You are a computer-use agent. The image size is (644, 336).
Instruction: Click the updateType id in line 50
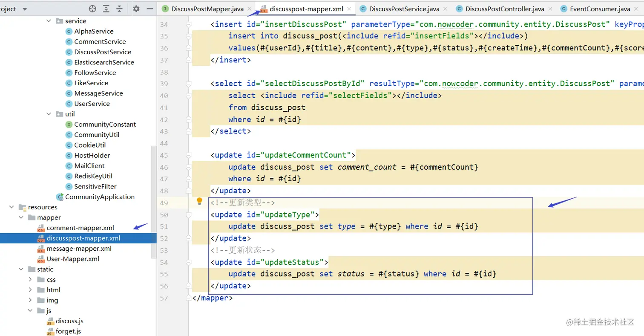click(x=289, y=214)
